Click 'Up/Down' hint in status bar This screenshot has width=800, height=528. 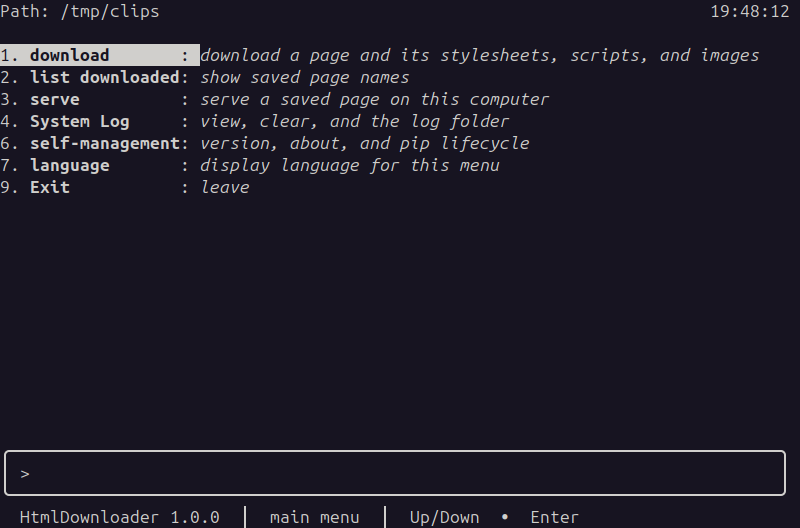[444, 517]
